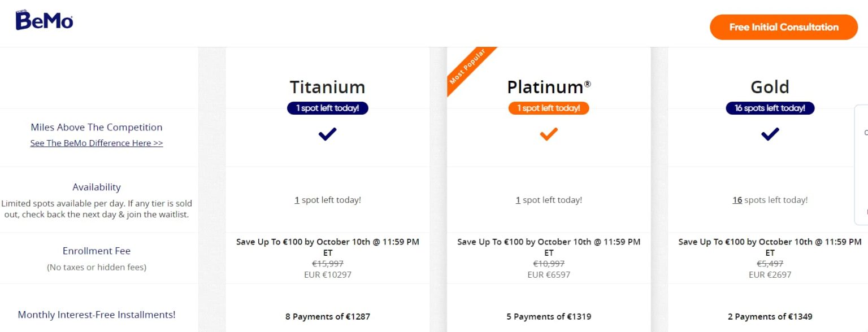868x332 pixels.
Task: Click the partially visible panel at right edge
Action: (x=861, y=165)
